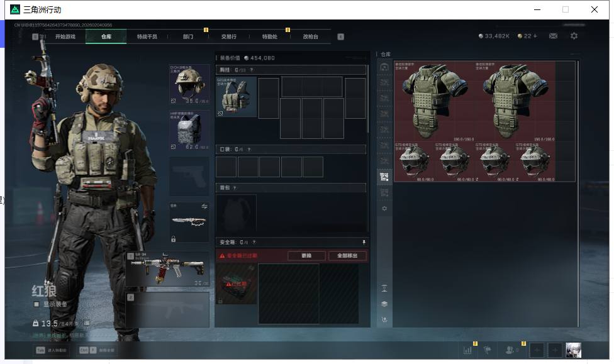The image size is (614, 364).
Task: Open the settings gear in top bar
Action: (x=574, y=36)
